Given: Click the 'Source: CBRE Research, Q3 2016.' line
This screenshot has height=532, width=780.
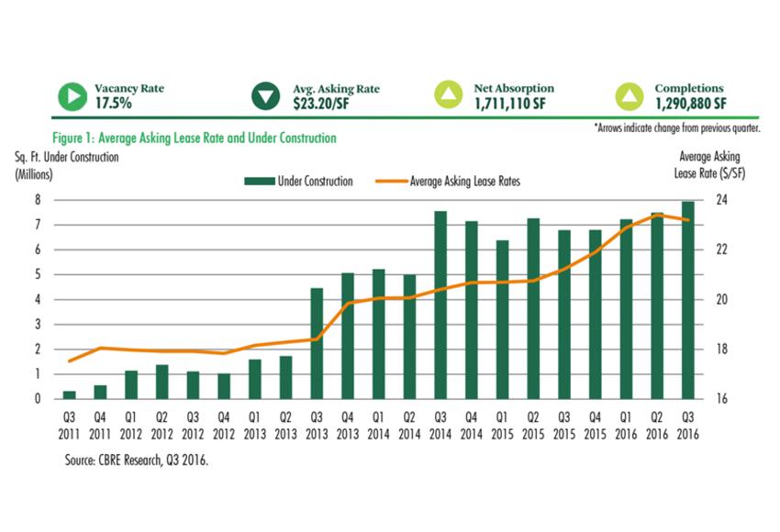Looking at the screenshot, I should pos(137,460).
